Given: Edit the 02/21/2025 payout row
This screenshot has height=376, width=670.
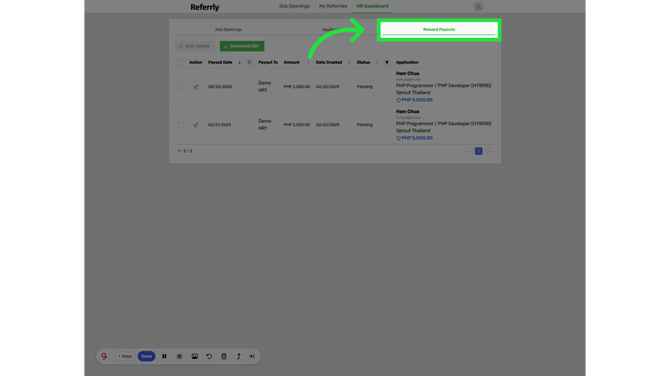Looking at the screenshot, I should [196, 125].
